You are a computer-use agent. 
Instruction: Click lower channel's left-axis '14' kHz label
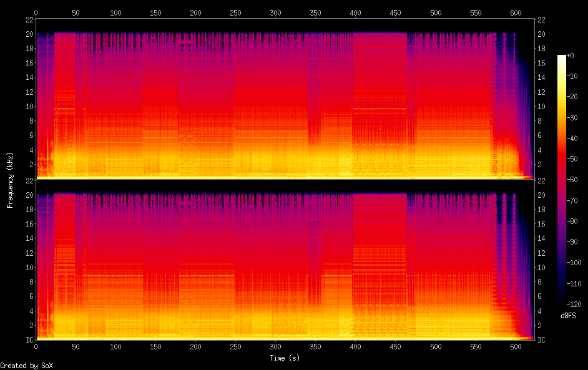(x=29, y=238)
